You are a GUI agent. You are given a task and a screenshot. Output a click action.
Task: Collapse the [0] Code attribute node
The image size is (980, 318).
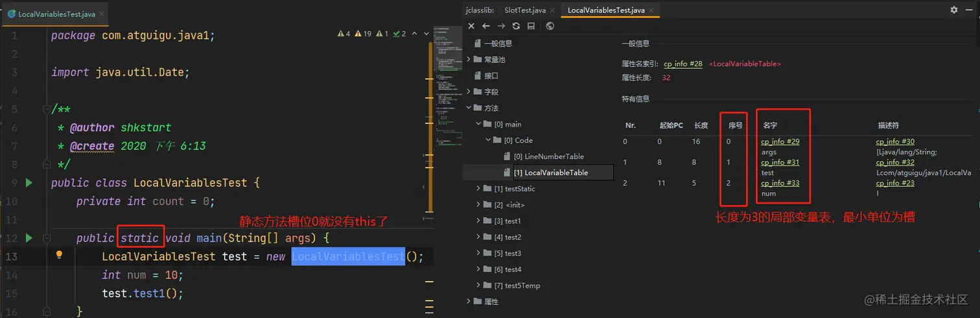488,140
